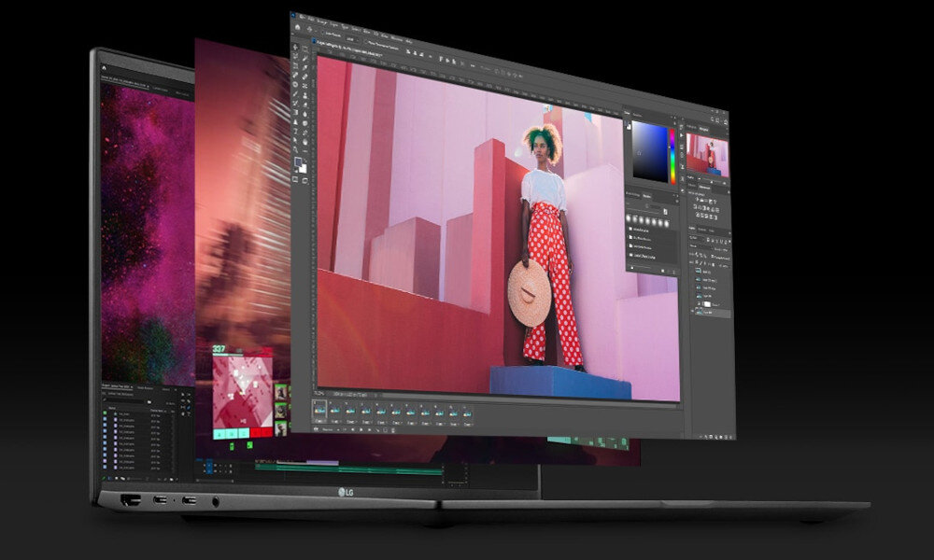
Task: Expand the Special Effects Brushes folder
Action: tap(643, 256)
